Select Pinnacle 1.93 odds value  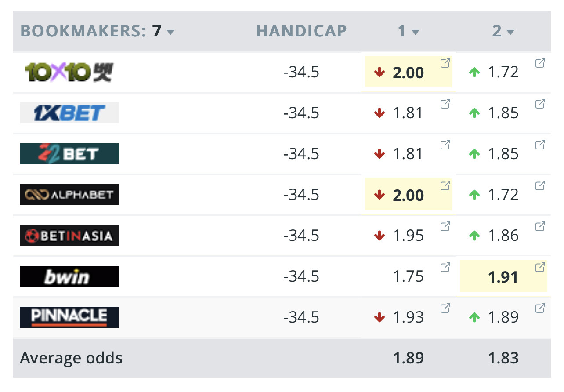(409, 317)
